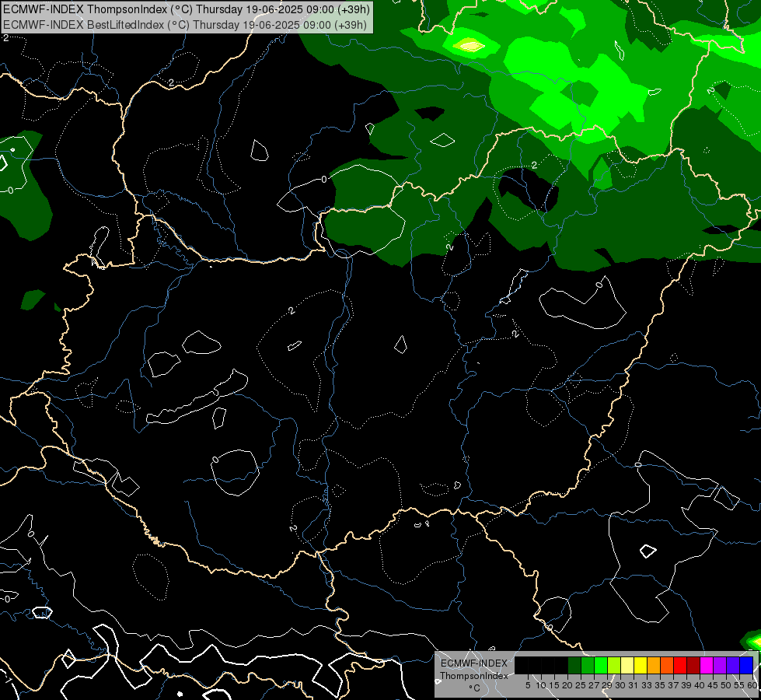Viewport: 761px width, 700px height.
Task: Click the legend tick value '5'
Action: click(528, 685)
